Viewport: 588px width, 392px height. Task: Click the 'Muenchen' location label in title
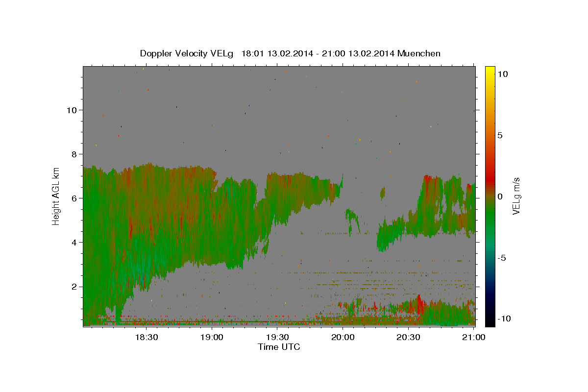419,53
